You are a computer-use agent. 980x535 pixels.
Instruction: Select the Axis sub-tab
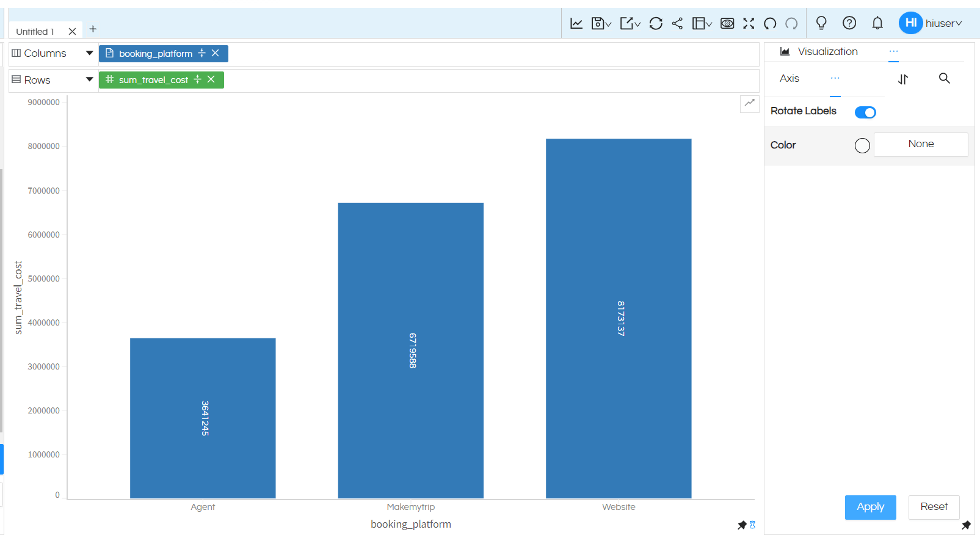click(x=789, y=78)
